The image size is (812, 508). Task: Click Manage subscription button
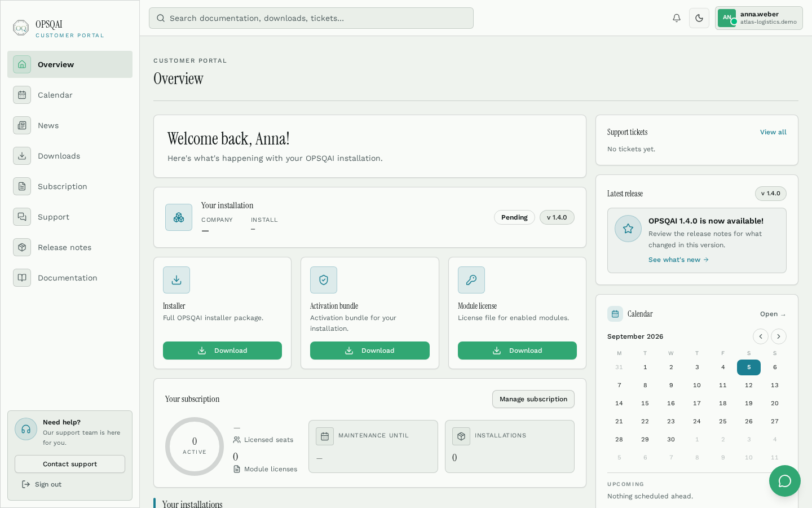[533, 399]
